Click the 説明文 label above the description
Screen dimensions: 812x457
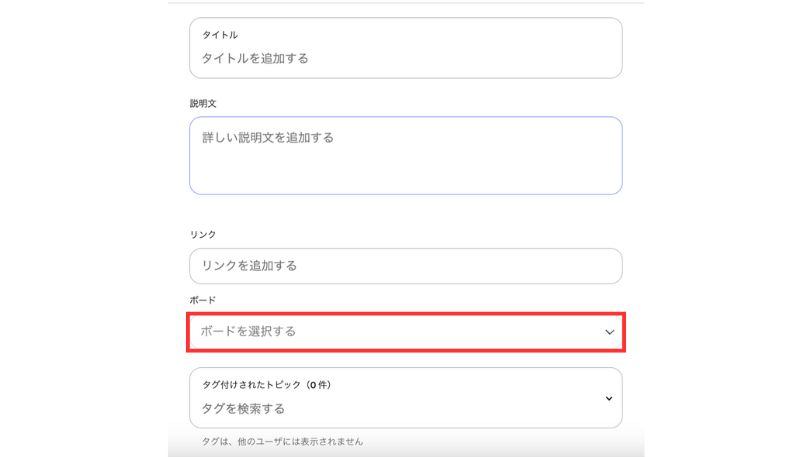pyautogui.click(x=202, y=103)
